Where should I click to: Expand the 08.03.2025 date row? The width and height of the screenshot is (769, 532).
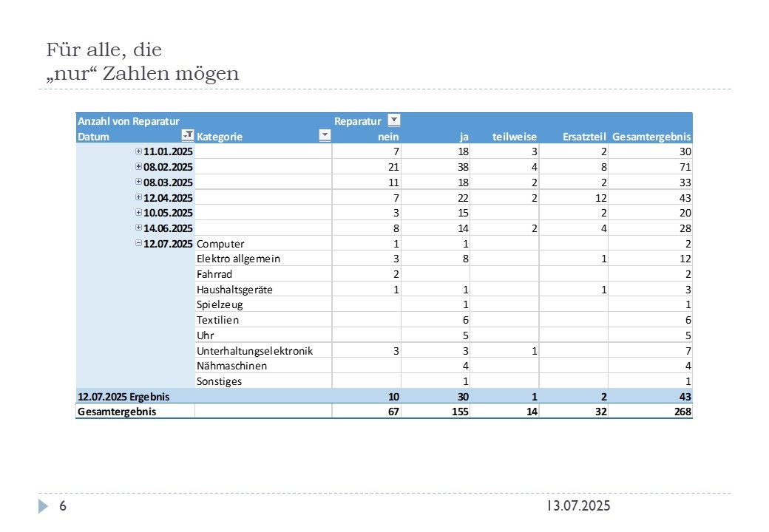[x=138, y=182]
